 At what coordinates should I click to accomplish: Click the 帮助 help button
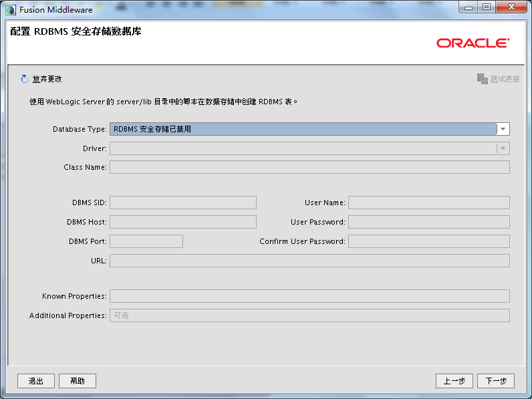point(78,381)
